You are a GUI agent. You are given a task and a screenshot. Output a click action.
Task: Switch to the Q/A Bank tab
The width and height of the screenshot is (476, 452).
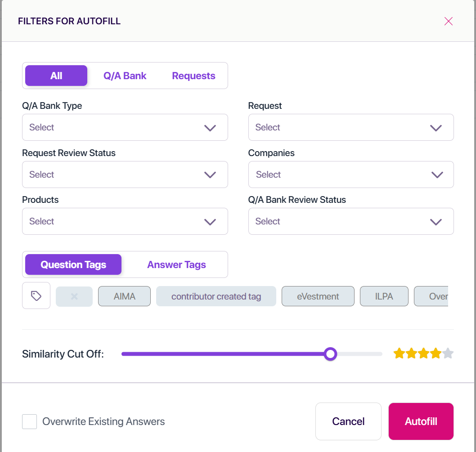tap(125, 76)
